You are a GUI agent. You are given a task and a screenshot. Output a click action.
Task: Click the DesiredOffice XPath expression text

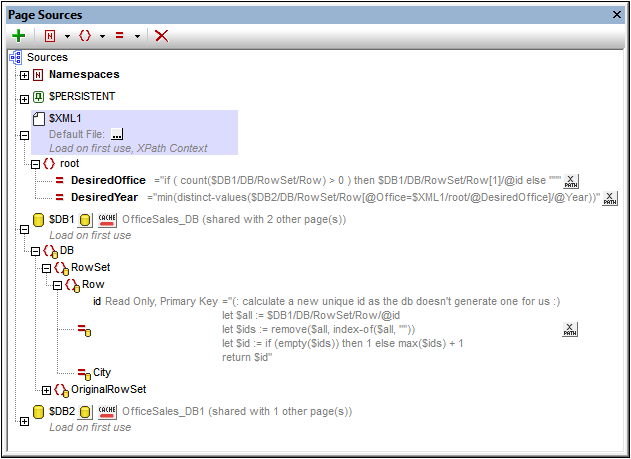(x=358, y=180)
